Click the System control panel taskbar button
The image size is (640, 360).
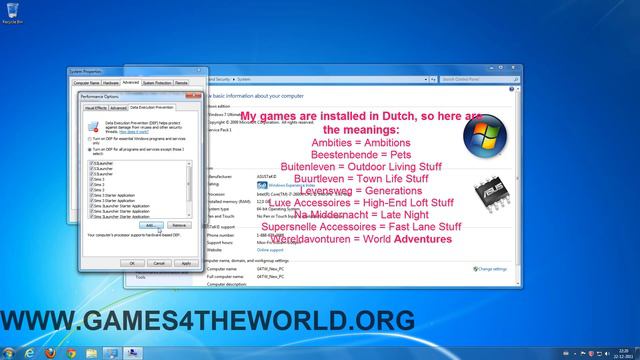pos(111,353)
